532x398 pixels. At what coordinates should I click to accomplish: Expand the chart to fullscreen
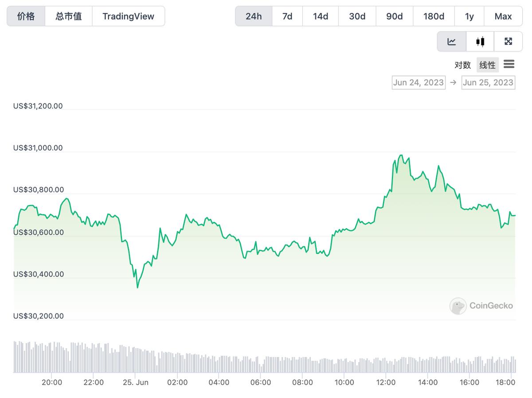point(508,41)
